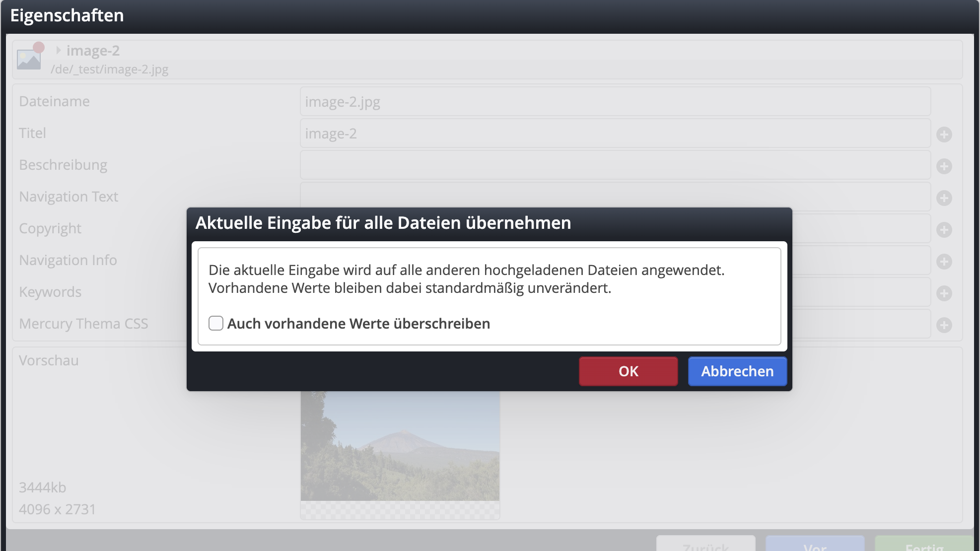Click the plus icon beside Navigation Info
The image size is (980, 551).
click(944, 260)
